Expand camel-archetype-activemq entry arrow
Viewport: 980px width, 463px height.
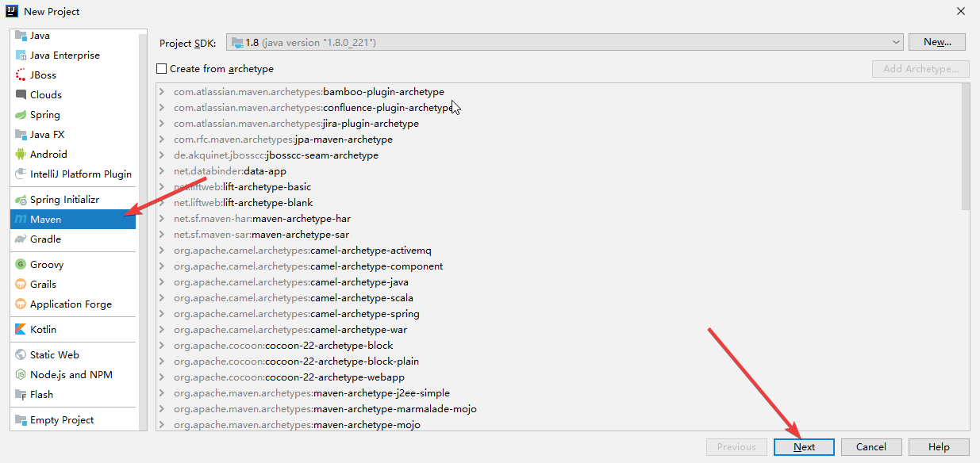pos(162,251)
